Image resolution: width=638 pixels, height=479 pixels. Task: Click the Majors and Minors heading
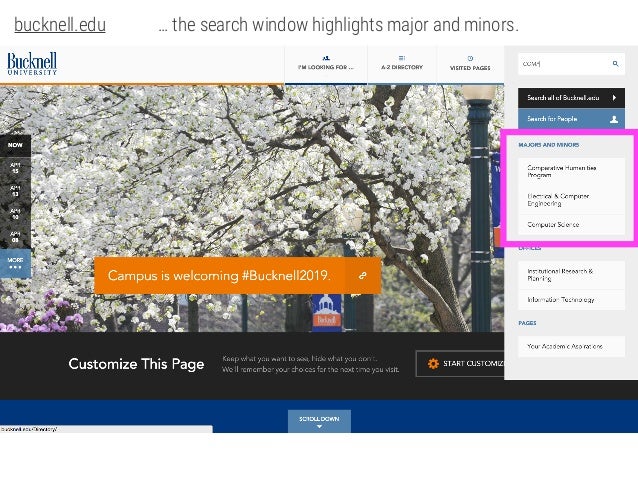click(x=548, y=145)
